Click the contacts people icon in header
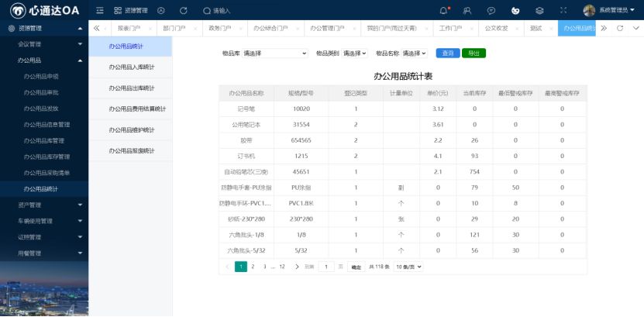Screen dimensions: 644x317 click(x=467, y=11)
